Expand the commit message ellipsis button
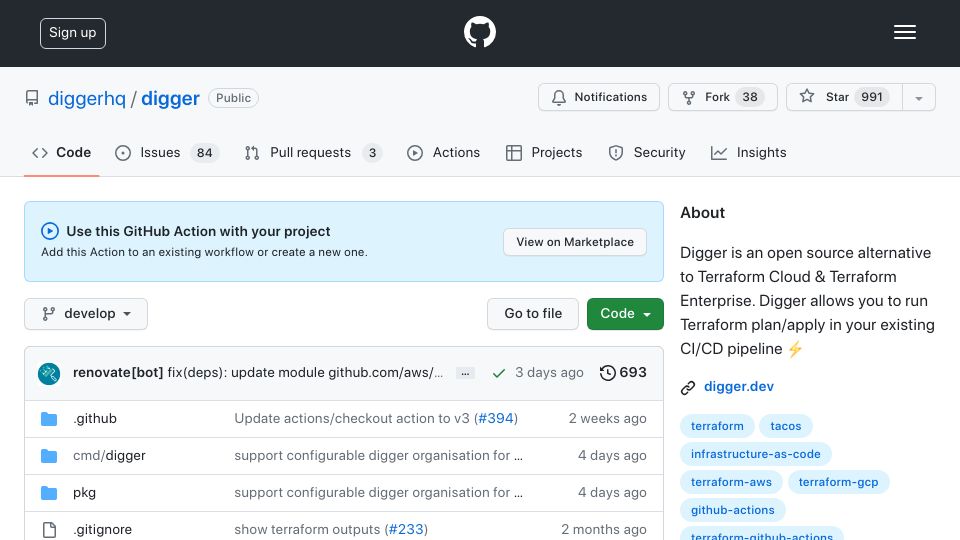The image size is (960, 540). 465,373
